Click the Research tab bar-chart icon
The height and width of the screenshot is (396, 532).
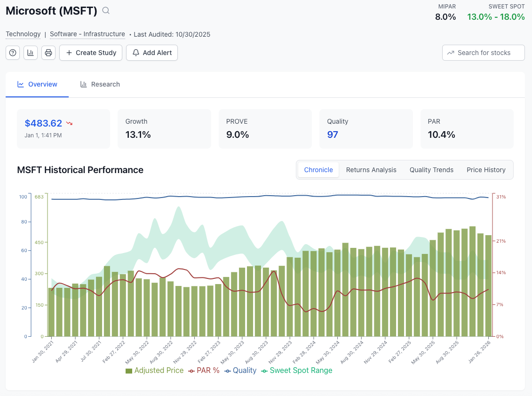tap(83, 84)
